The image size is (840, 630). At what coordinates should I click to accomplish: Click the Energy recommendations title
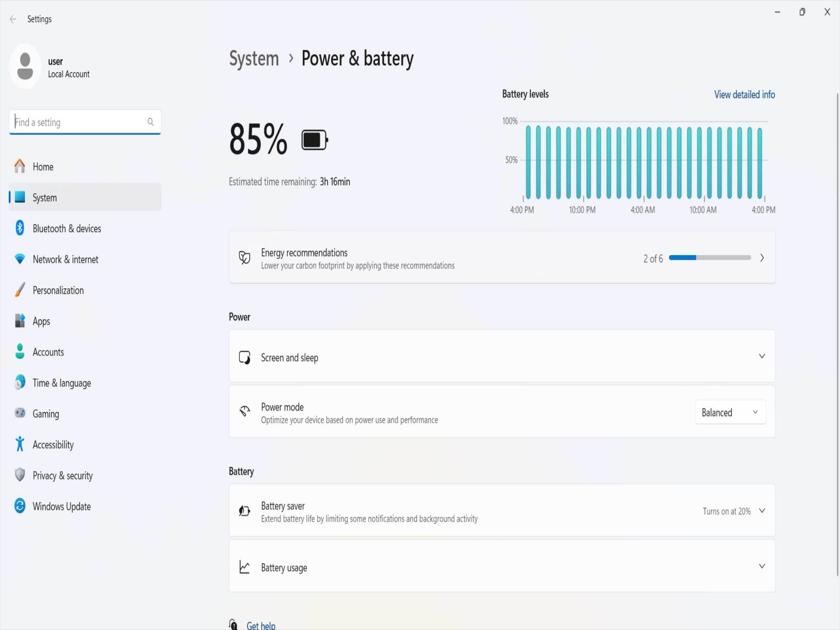(x=304, y=253)
